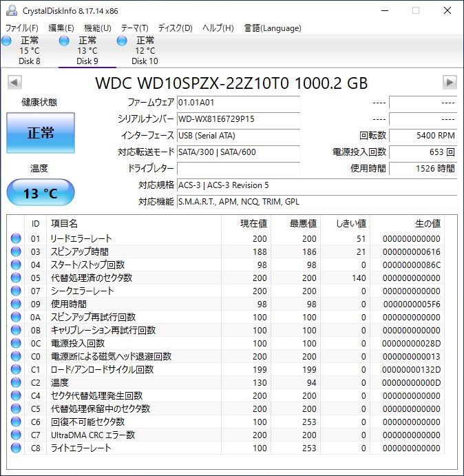Go to previous disk with left arrow
Viewport: 464px width, 476px height.
(x=14, y=83)
